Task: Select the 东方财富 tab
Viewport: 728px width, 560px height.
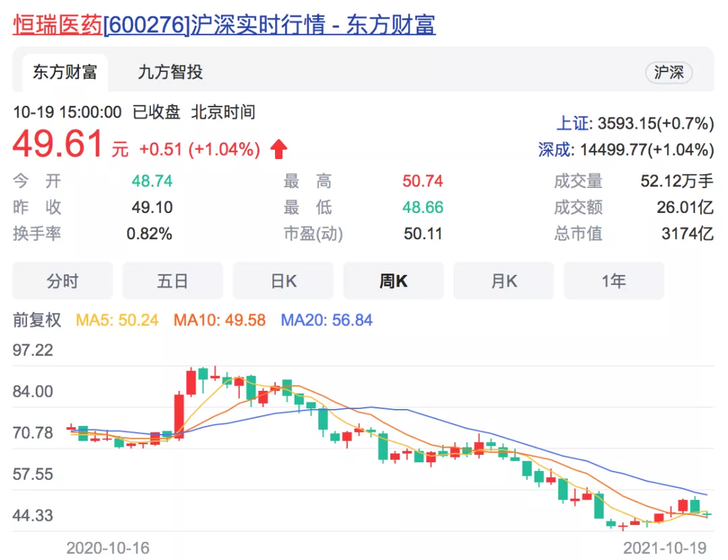Action: [65, 72]
